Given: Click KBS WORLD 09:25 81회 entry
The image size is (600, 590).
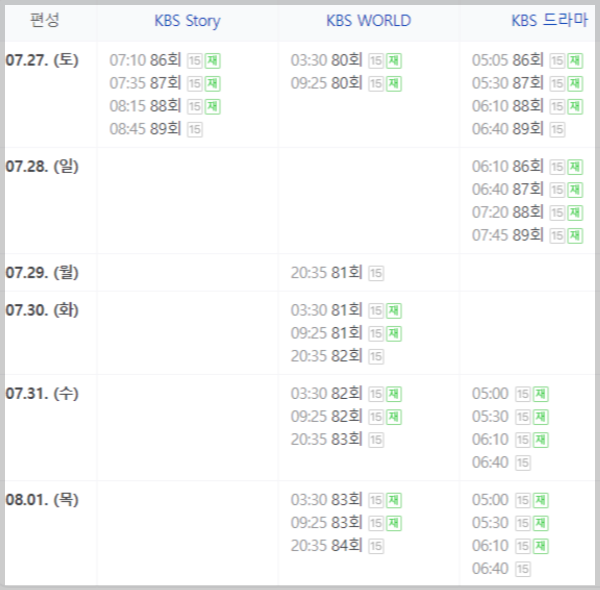Looking at the screenshot, I should click(x=326, y=333).
